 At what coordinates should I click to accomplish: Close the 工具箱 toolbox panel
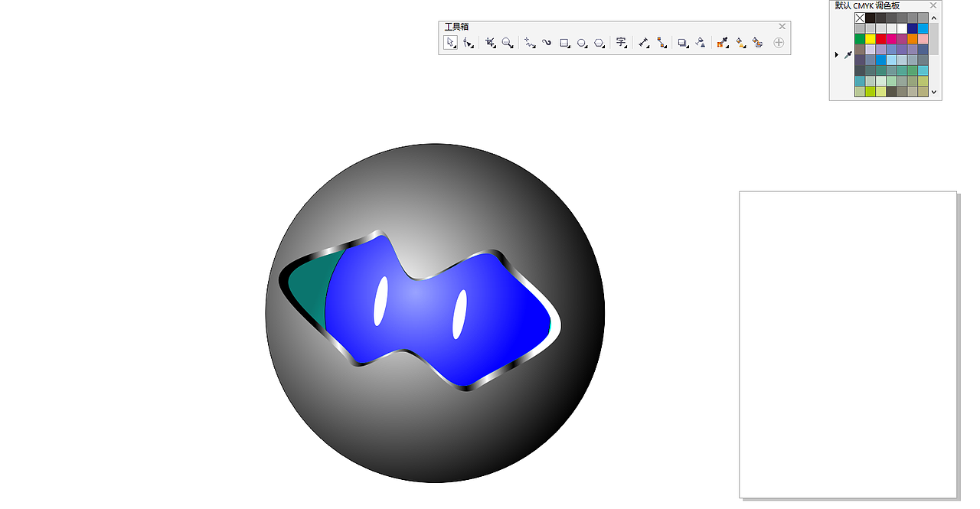[782, 26]
